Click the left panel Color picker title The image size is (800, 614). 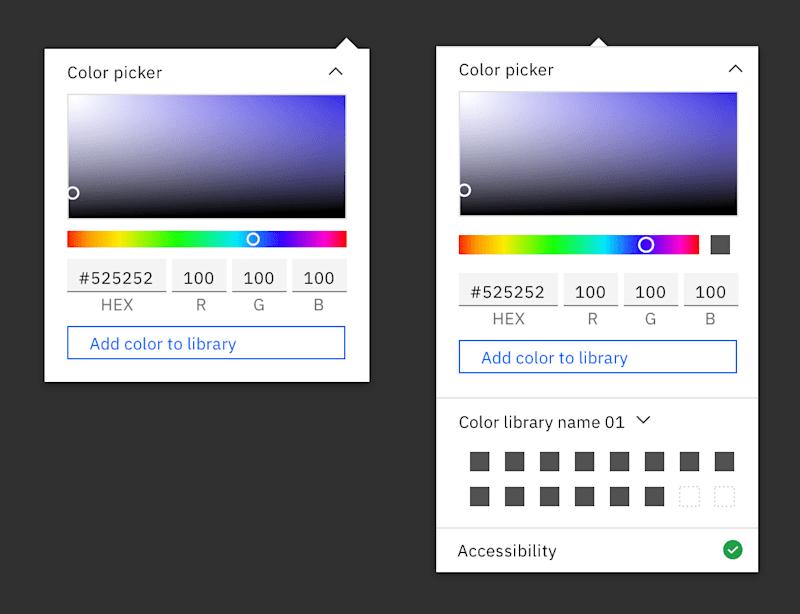[x=115, y=72]
